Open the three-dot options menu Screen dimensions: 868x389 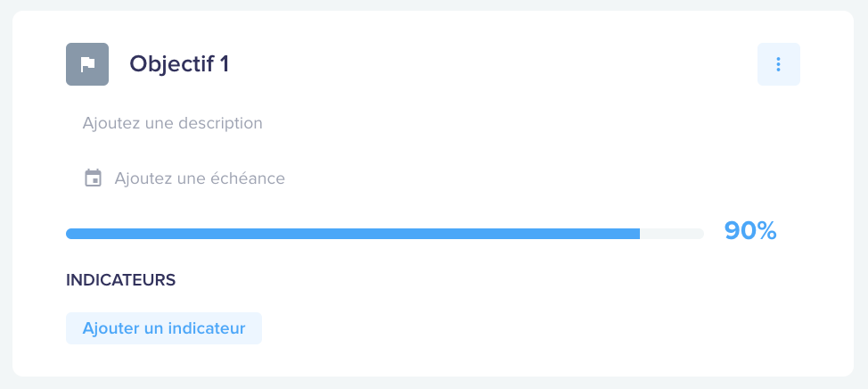(x=778, y=64)
